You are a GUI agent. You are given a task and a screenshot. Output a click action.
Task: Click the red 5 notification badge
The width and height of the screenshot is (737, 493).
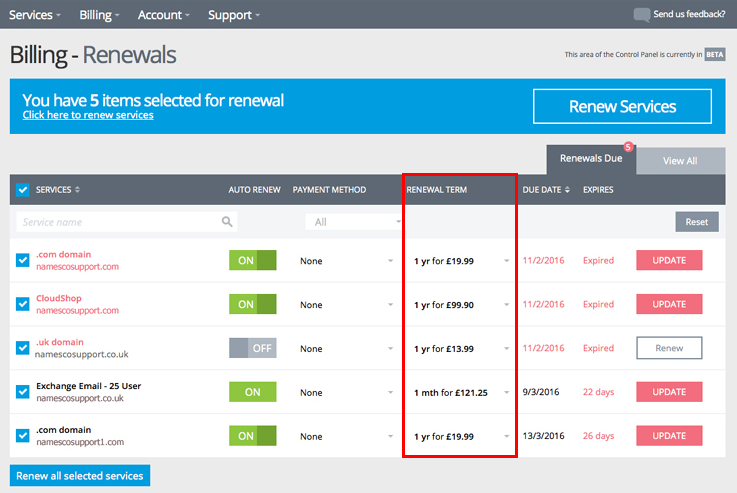point(628,147)
